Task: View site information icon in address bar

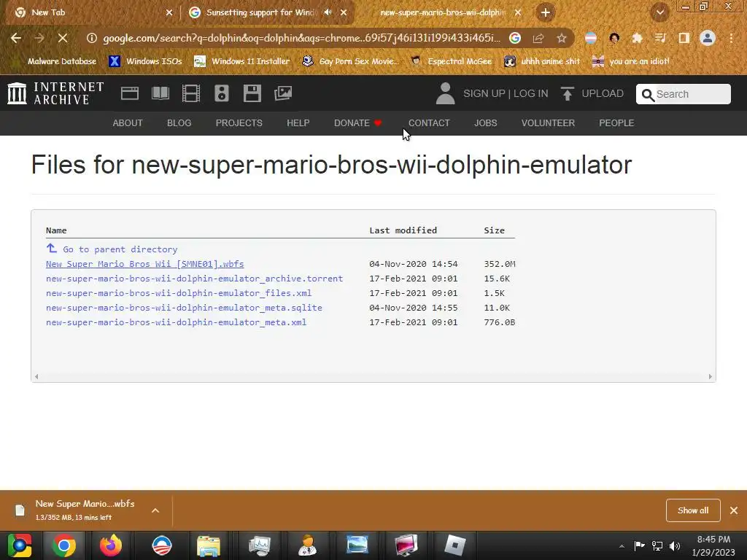Action: pos(91,38)
